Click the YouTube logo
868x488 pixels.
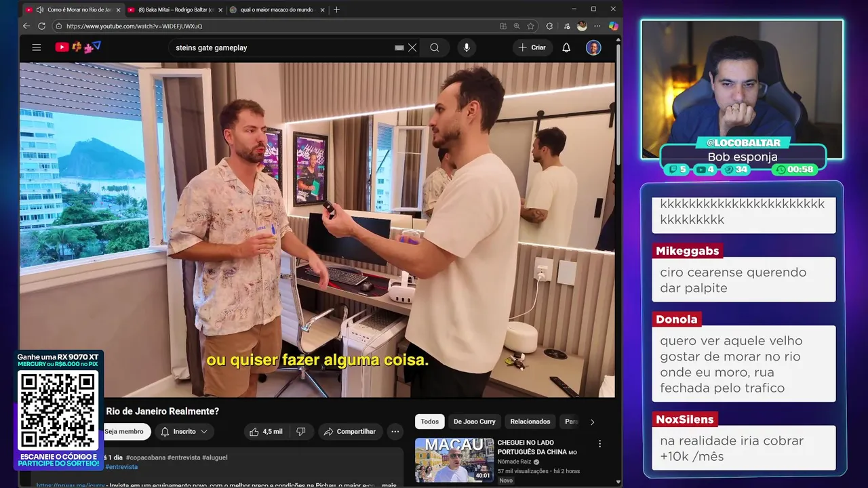pyautogui.click(x=77, y=47)
